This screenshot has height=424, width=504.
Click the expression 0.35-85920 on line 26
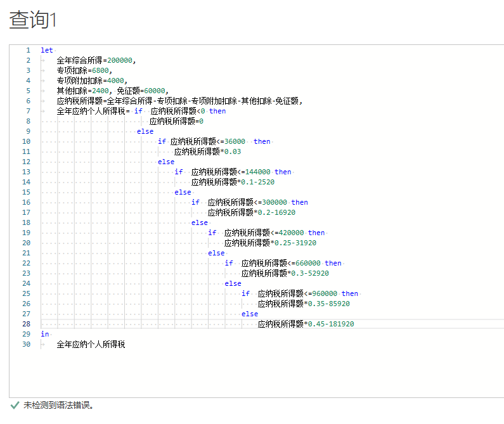point(329,304)
